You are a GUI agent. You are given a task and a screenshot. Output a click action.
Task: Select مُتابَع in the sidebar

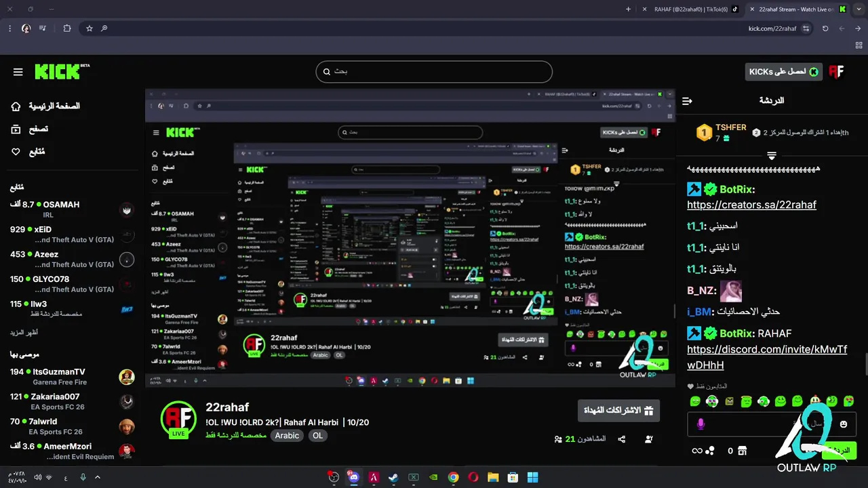37,151
